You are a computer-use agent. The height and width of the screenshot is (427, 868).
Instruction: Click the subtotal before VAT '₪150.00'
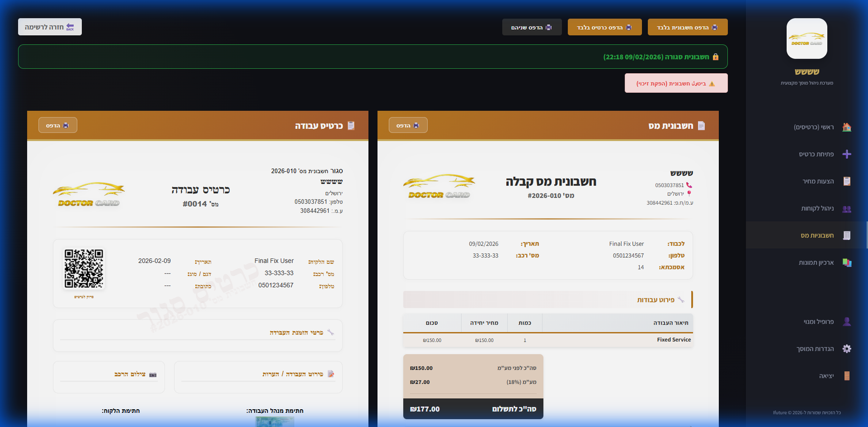(x=422, y=368)
